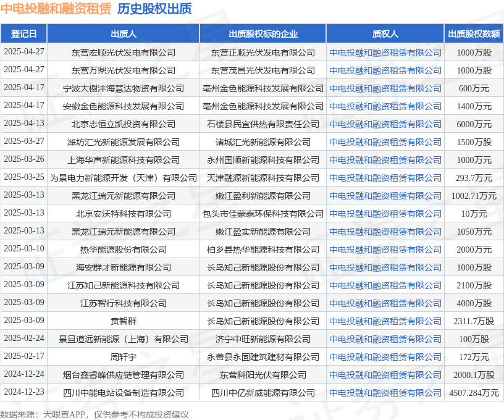The width and height of the screenshot is (504, 420).
Task: Click the blue heading 历史股权出质
Action: click(154, 9)
